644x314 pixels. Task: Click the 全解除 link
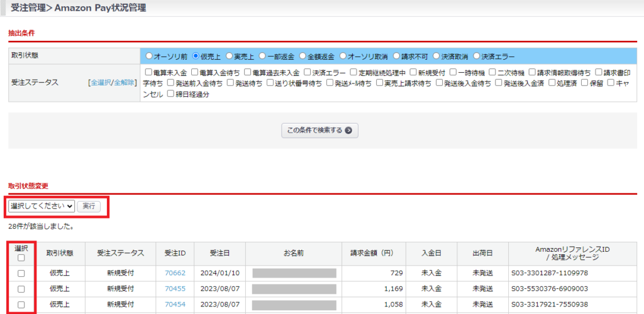[124, 82]
